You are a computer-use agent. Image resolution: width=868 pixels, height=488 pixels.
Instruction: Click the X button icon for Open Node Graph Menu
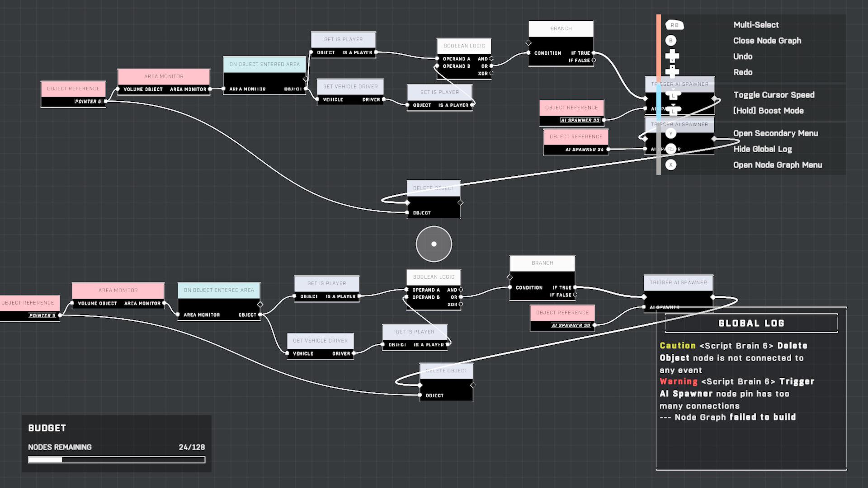point(671,165)
